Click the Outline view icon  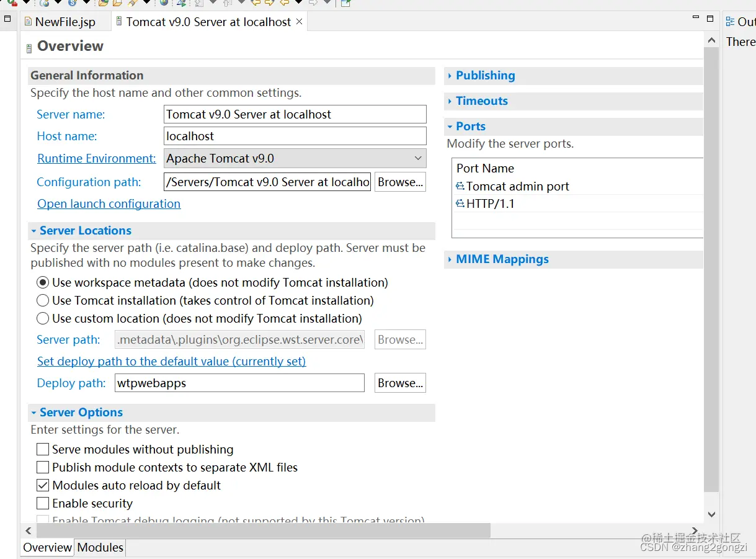730,22
